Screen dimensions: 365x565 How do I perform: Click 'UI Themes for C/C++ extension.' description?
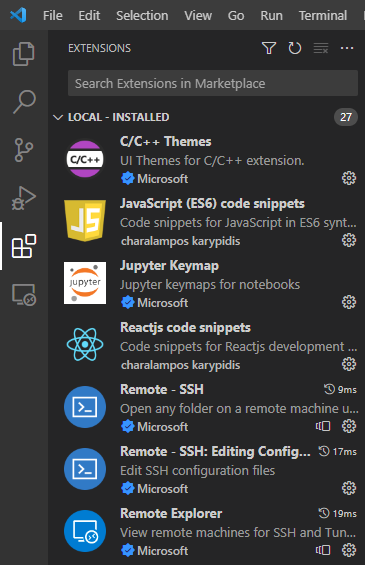click(212, 160)
